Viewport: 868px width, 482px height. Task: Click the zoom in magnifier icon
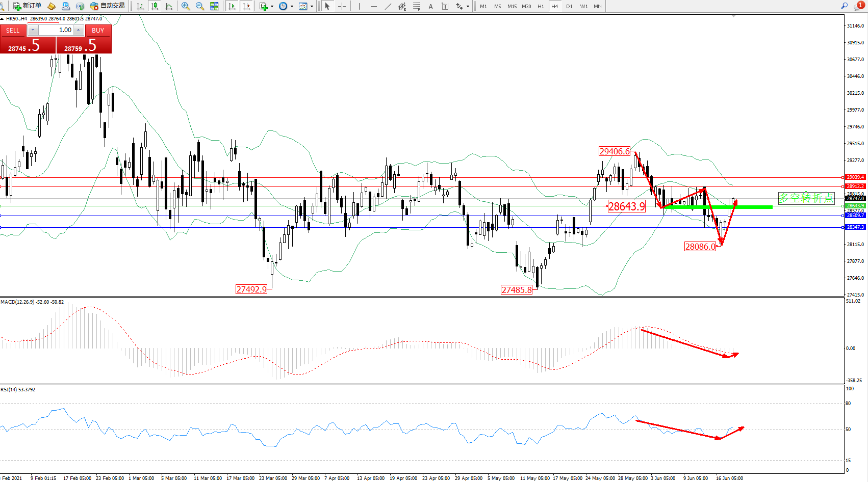186,6
